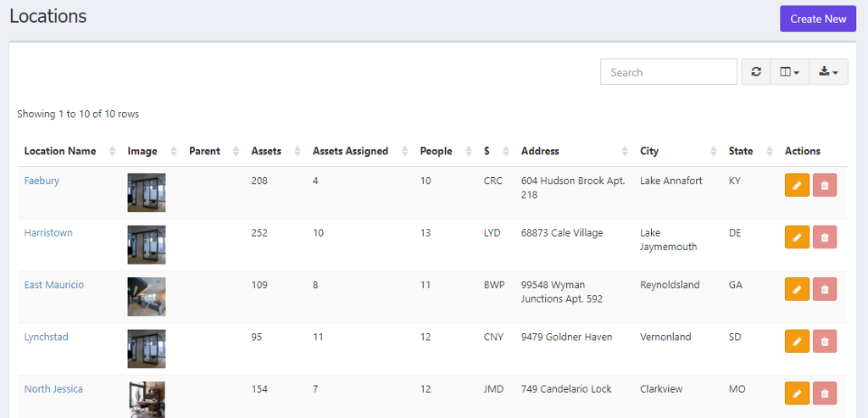Sort by People column header

point(437,151)
